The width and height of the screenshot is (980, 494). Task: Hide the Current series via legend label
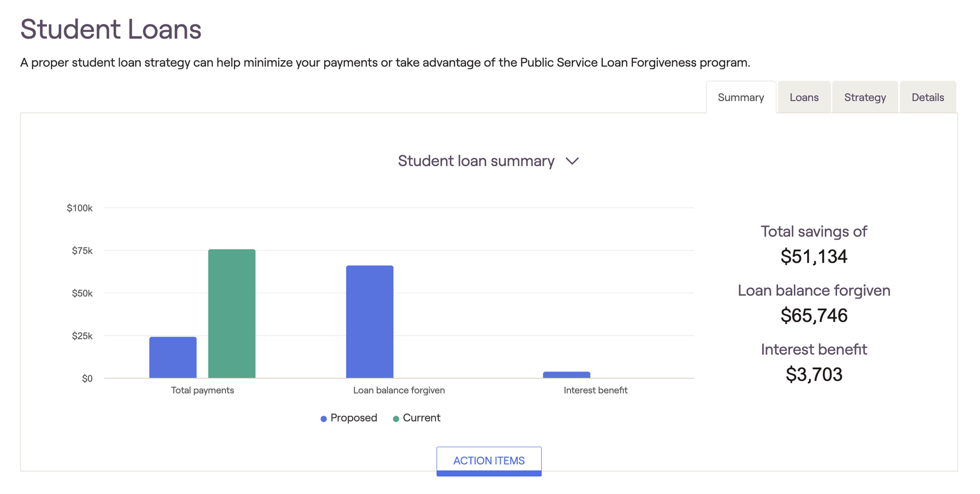pyautogui.click(x=422, y=418)
